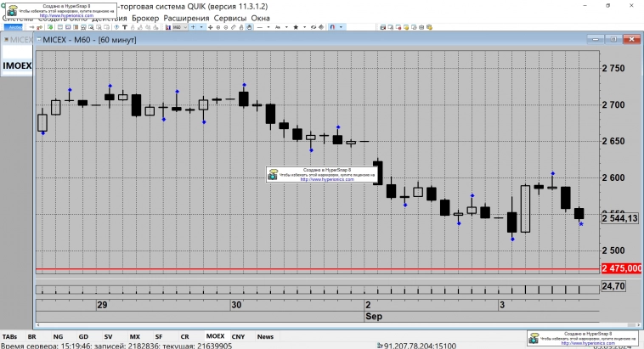Click the blue Альфа button in toolbar
The height and width of the screenshot is (349, 644).
tap(14, 27)
